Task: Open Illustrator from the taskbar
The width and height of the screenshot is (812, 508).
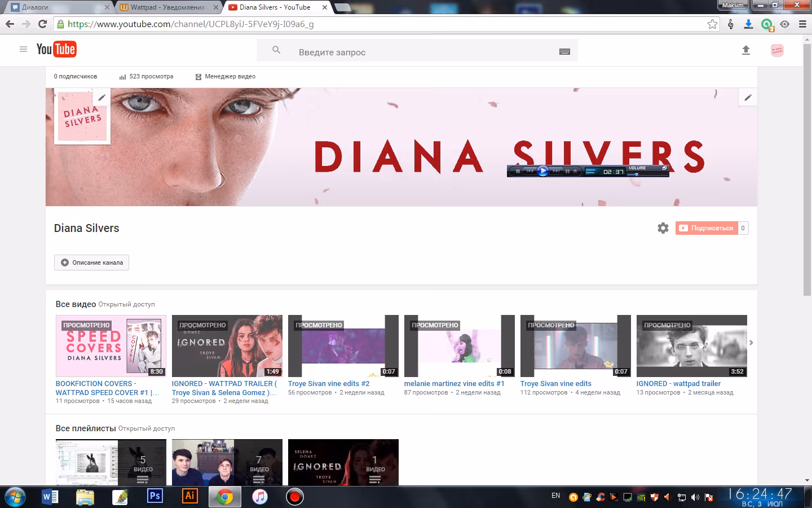Action: [x=190, y=496]
